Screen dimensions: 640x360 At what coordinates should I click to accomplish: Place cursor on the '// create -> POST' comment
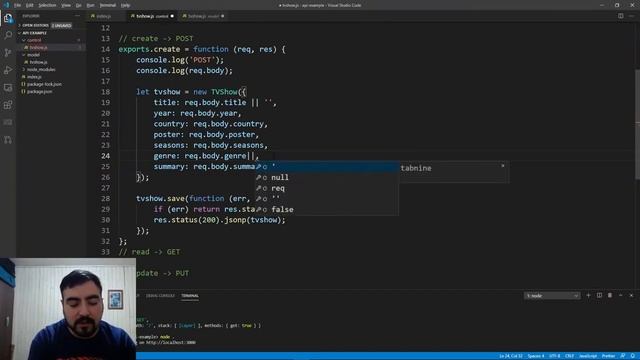156,38
